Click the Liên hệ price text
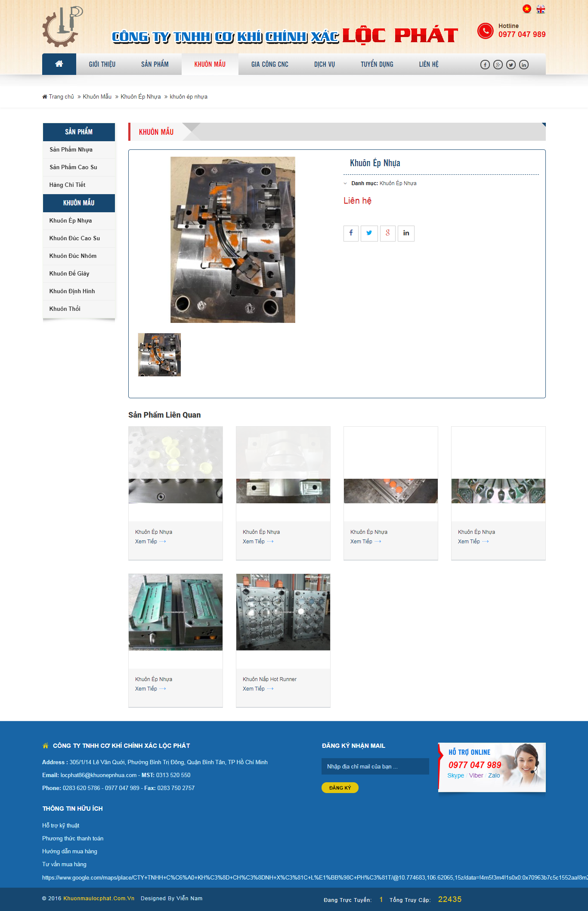 click(x=357, y=201)
